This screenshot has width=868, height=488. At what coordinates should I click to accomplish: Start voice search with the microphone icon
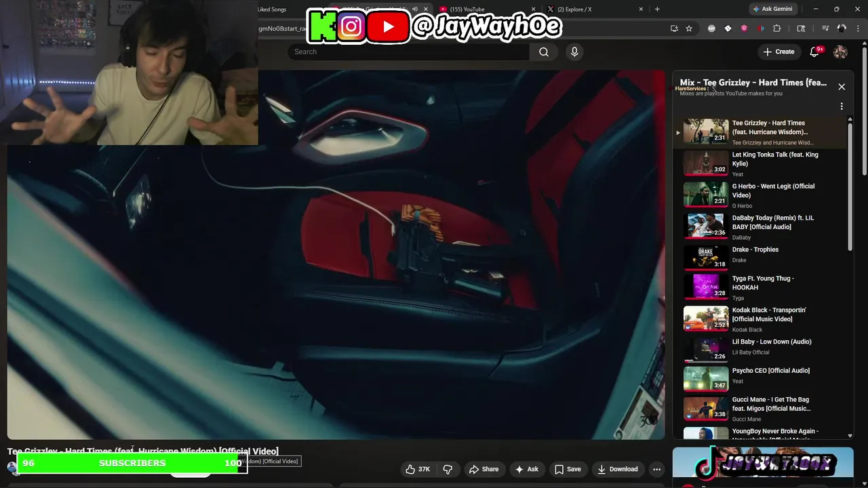pyautogui.click(x=574, y=52)
